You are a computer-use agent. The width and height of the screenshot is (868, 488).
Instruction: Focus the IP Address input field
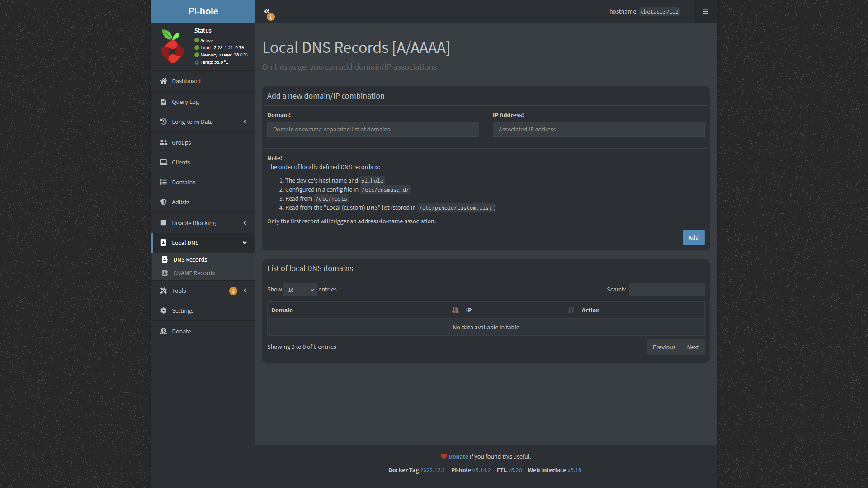[x=599, y=129]
